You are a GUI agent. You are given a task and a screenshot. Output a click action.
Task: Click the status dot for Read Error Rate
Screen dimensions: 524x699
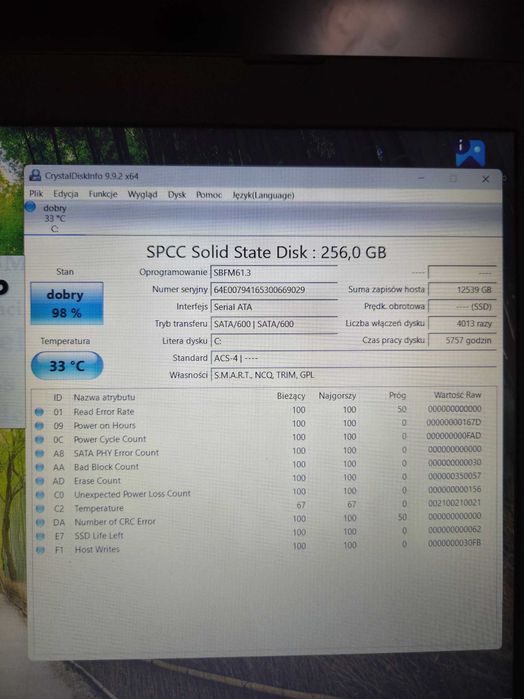[39, 412]
